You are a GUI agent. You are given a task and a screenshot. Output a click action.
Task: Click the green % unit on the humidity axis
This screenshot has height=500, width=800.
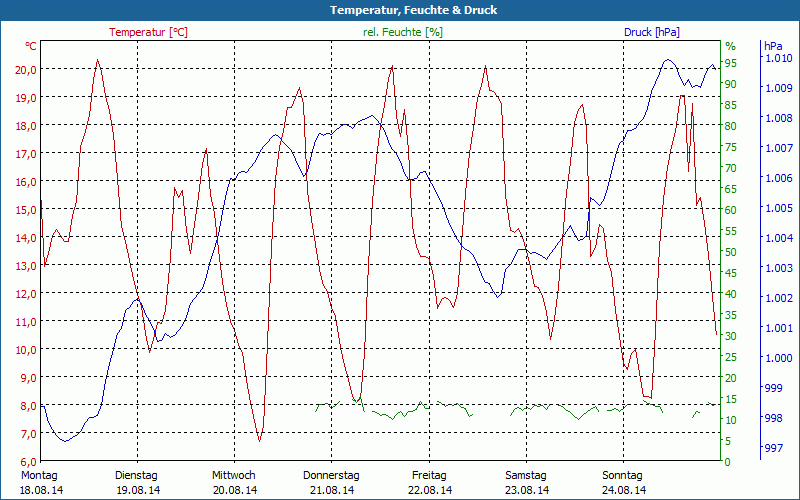pyautogui.click(x=730, y=46)
